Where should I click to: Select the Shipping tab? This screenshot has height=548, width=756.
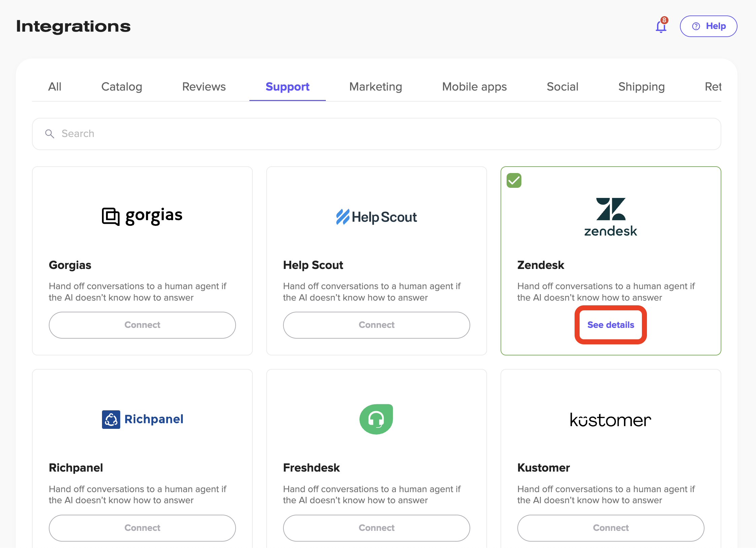(x=641, y=87)
